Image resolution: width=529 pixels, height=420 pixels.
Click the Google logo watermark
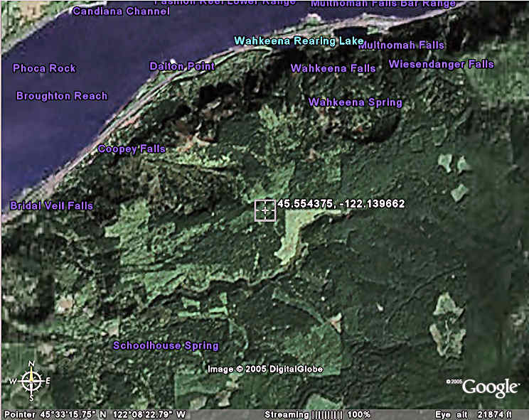pos(490,387)
